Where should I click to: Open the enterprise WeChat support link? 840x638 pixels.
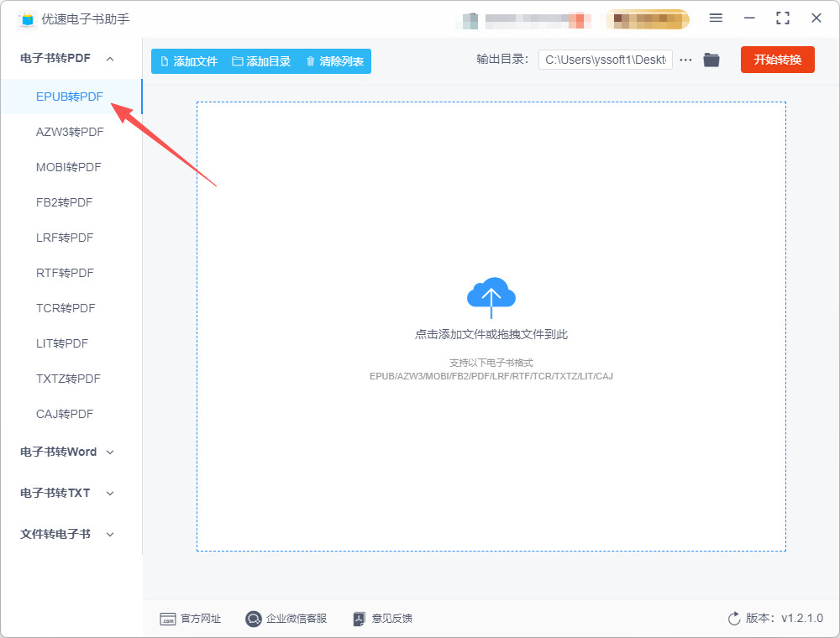286,618
